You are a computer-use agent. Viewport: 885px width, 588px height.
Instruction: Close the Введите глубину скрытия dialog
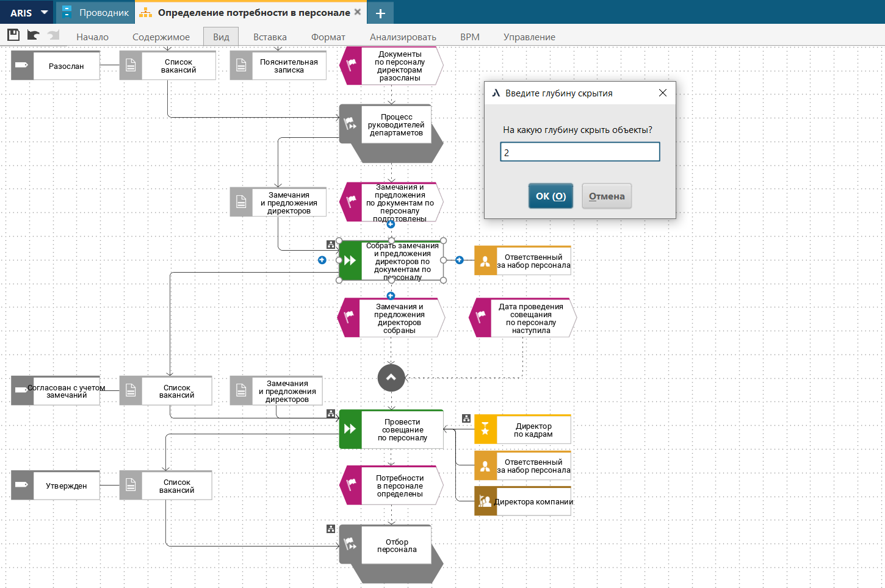[663, 93]
